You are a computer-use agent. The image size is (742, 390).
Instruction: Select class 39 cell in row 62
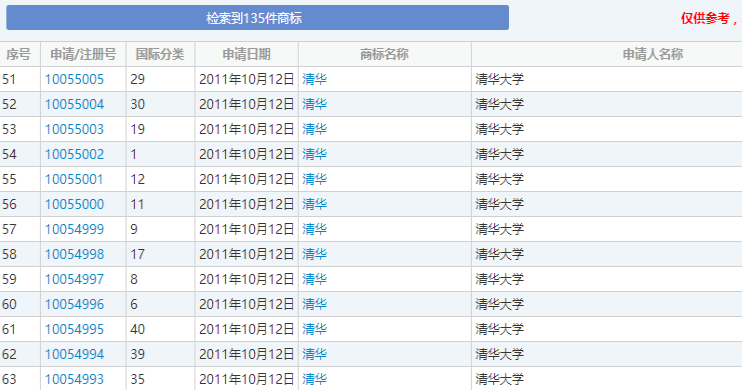(160, 355)
